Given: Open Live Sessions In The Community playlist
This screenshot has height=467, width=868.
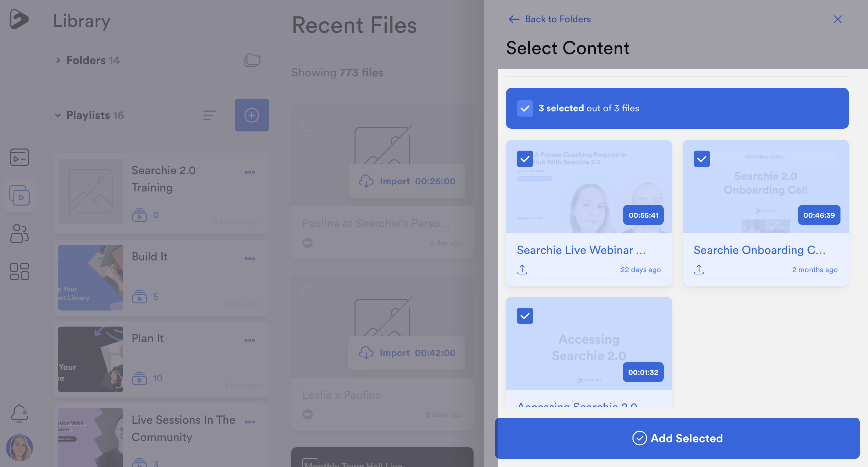Looking at the screenshot, I should point(183,429).
